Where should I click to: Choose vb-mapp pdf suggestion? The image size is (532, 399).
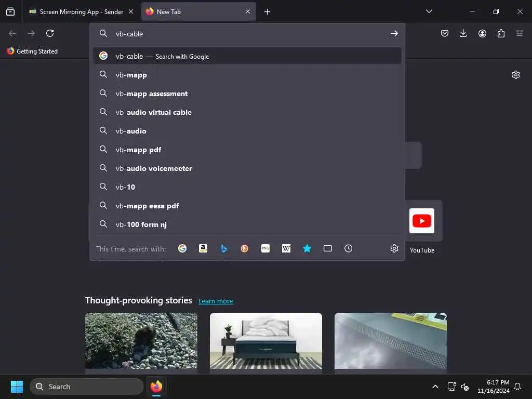pos(247,150)
